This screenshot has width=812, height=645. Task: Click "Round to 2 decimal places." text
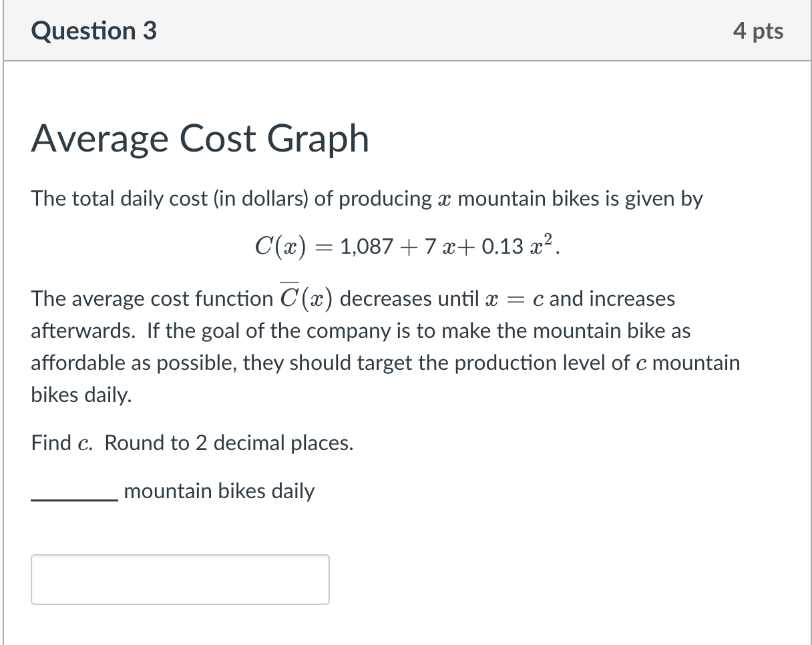click(x=229, y=443)
